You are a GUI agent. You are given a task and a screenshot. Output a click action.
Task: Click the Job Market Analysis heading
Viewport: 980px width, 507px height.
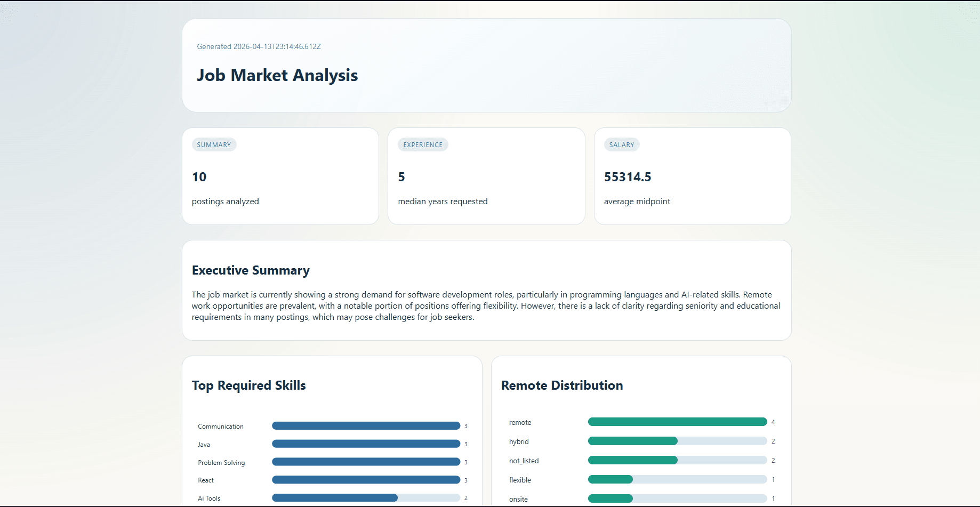pos(277,75)
